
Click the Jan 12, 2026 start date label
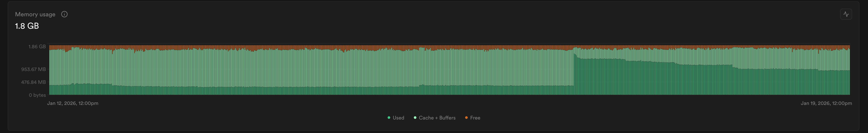tap(73, 103)
